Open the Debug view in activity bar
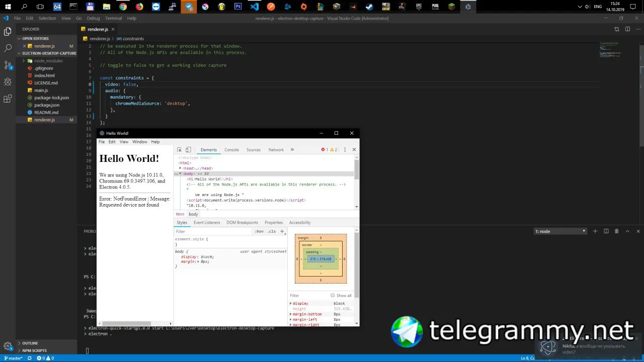This screenshot has width=644, height=362. 8,82
